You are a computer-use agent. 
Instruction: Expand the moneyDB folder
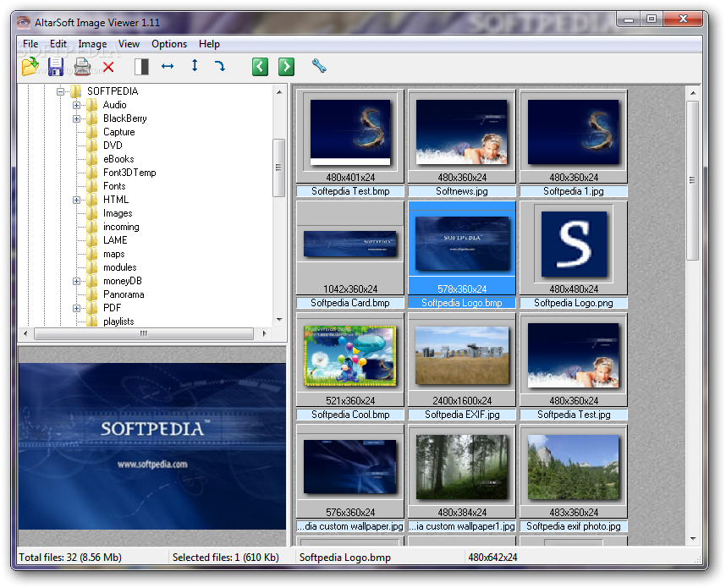coord(76,281)
